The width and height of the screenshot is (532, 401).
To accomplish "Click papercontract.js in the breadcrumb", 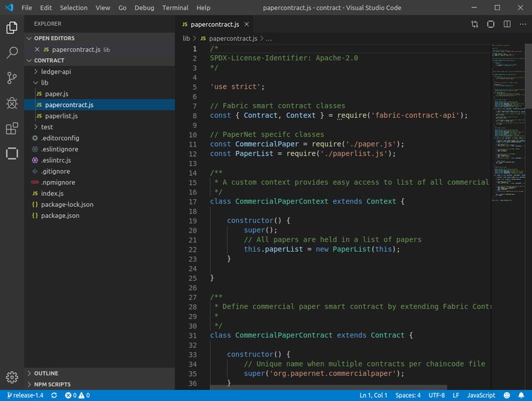I will tap(233, 38).
